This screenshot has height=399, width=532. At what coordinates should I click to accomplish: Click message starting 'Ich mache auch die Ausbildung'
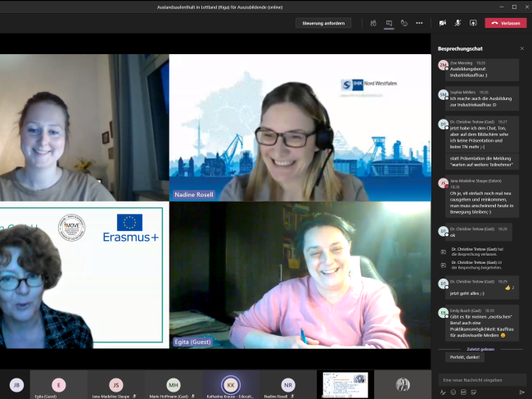click(x=482, y=98)
